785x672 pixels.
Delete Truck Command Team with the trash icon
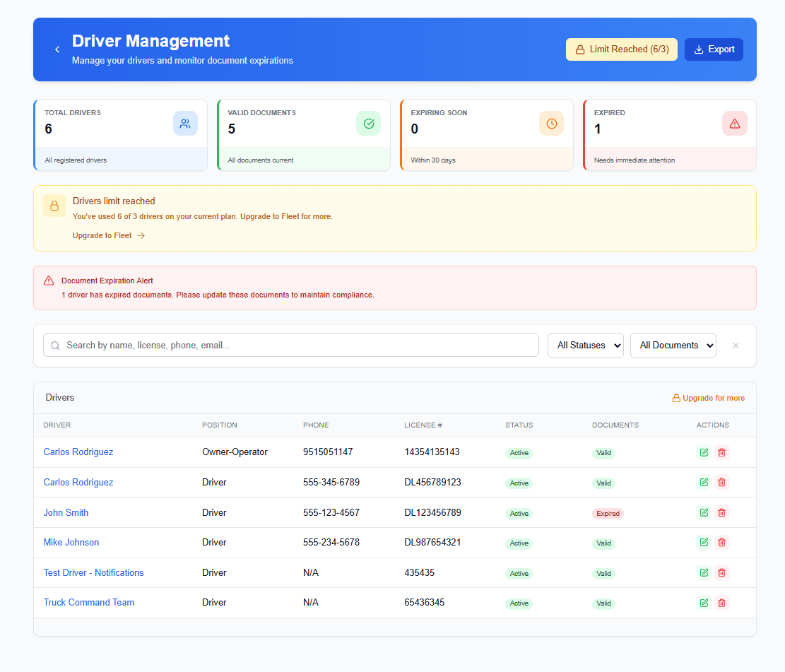tap(721, 603)
